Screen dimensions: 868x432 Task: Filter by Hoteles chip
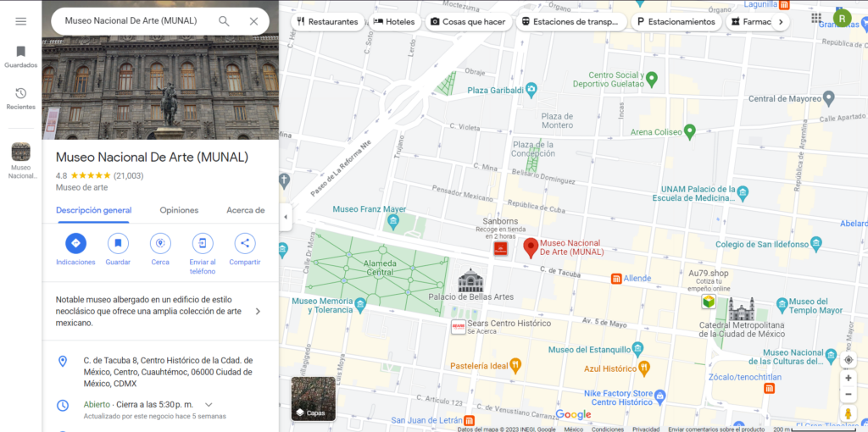click(x=394, y=22)
